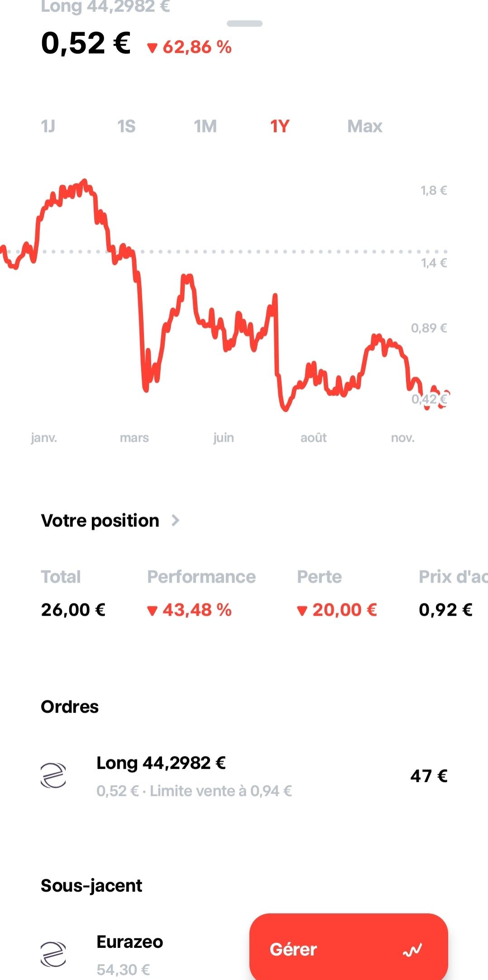Tap the 62,86 % price change indicator

pos(190,47)
